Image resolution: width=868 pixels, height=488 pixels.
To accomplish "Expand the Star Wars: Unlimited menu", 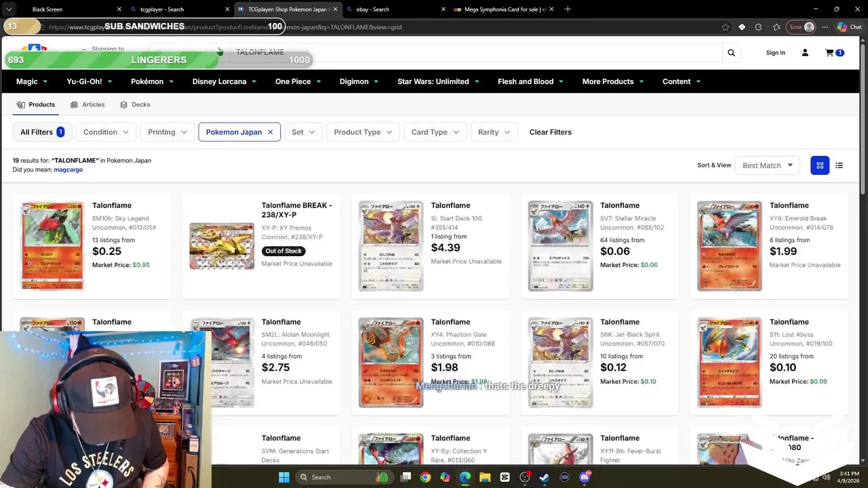I will click(x=438, y=81).
